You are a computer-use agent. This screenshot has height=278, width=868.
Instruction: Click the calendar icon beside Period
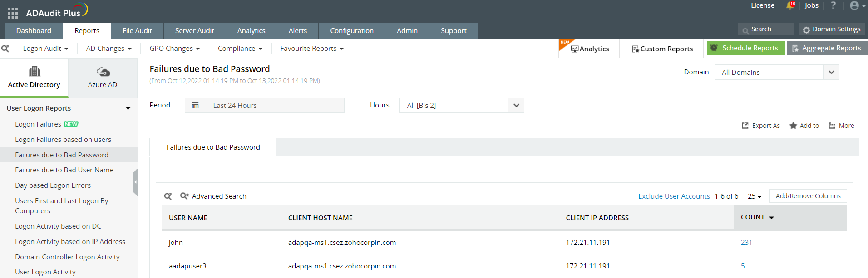coord(195,105)
